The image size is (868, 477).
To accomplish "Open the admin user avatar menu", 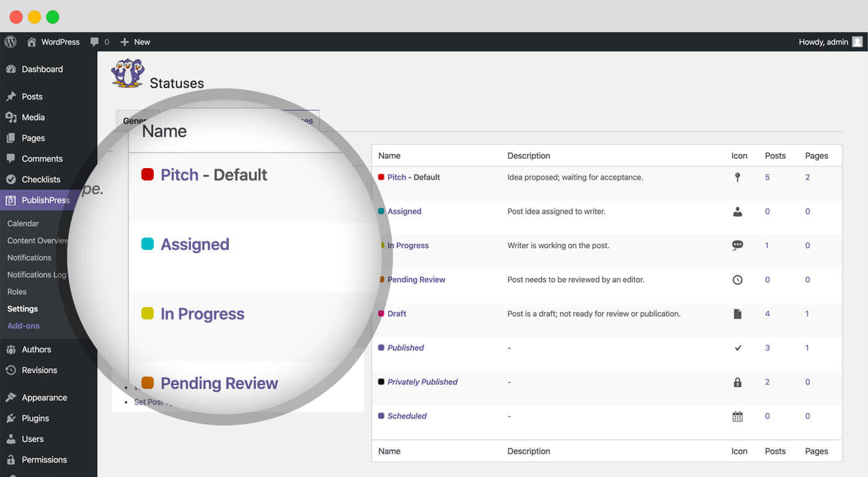I will click(x=857, y=42).
